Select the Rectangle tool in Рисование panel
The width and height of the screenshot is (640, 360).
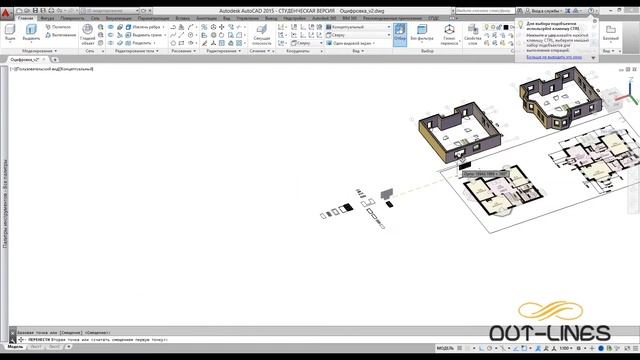(x=182, y=43)
